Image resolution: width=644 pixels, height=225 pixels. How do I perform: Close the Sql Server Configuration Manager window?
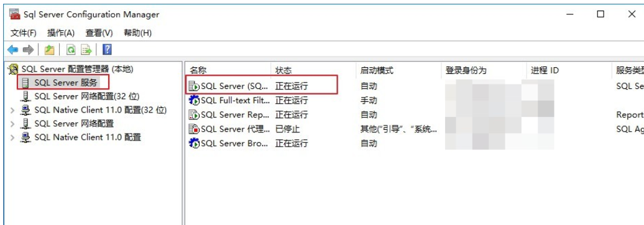pos(632,14)
